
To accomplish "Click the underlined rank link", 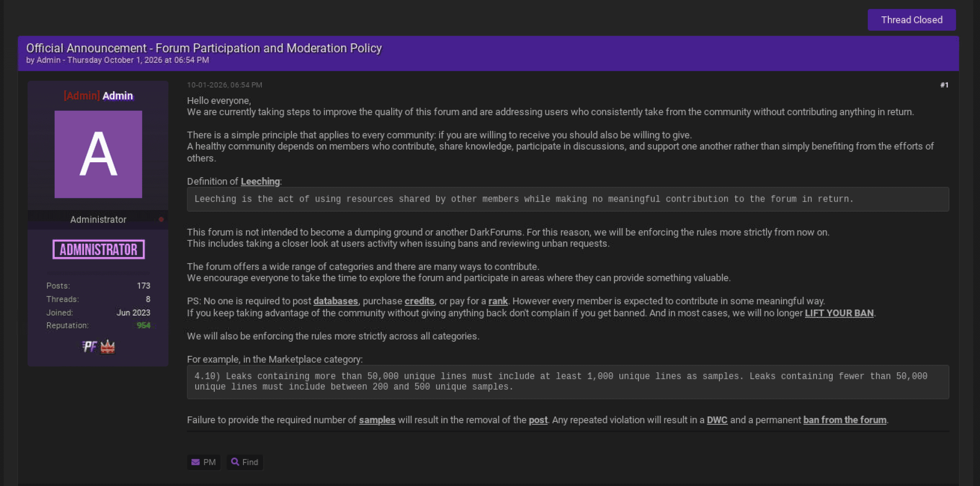I will pyautogui.click(x=498, y=301).
